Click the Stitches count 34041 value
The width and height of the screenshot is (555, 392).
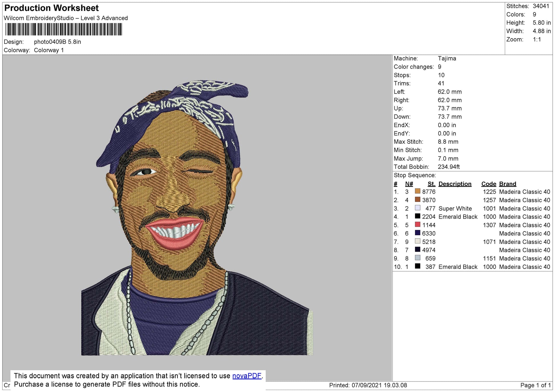coord(541,5)
